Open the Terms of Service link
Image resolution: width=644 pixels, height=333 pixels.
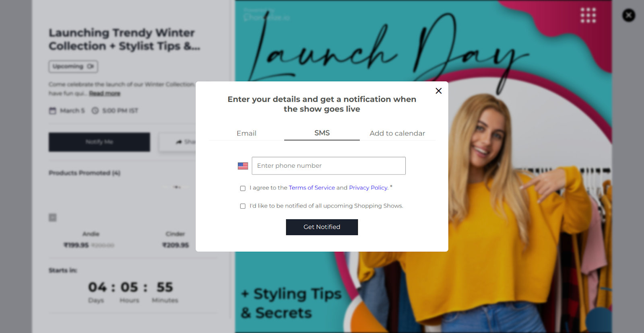coord(312,188)
